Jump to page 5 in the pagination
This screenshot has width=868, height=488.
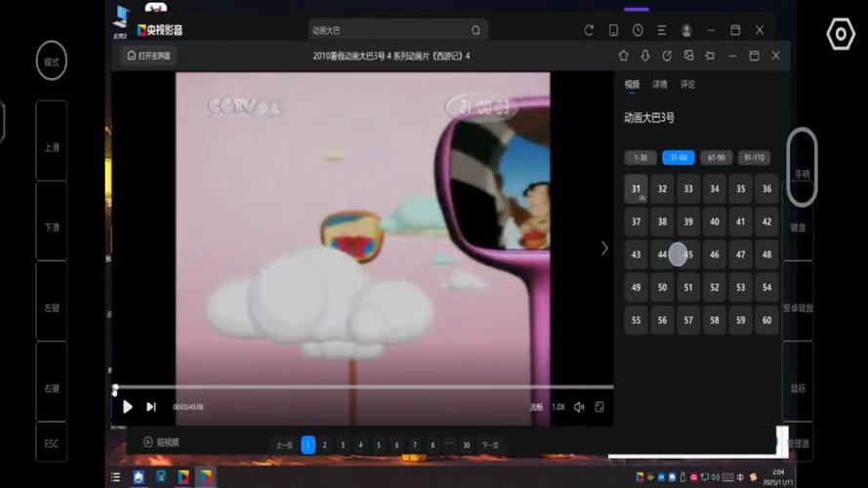[x=379, y=445]
